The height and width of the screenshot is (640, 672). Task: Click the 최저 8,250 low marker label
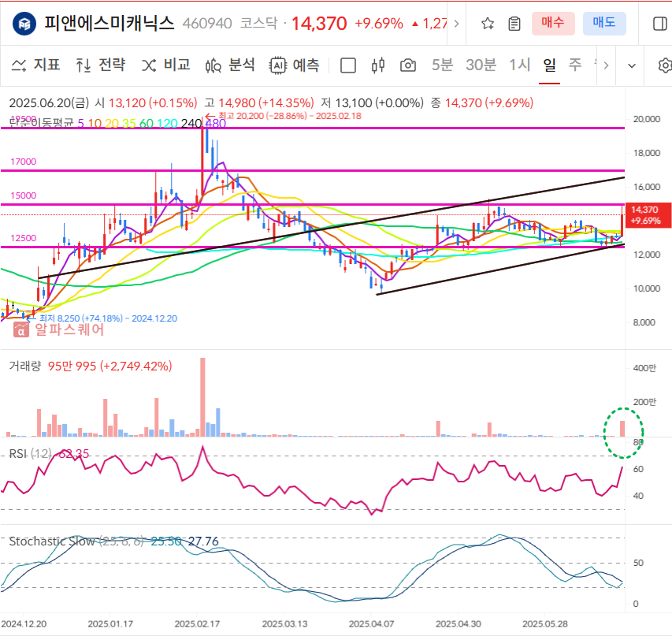102,318
